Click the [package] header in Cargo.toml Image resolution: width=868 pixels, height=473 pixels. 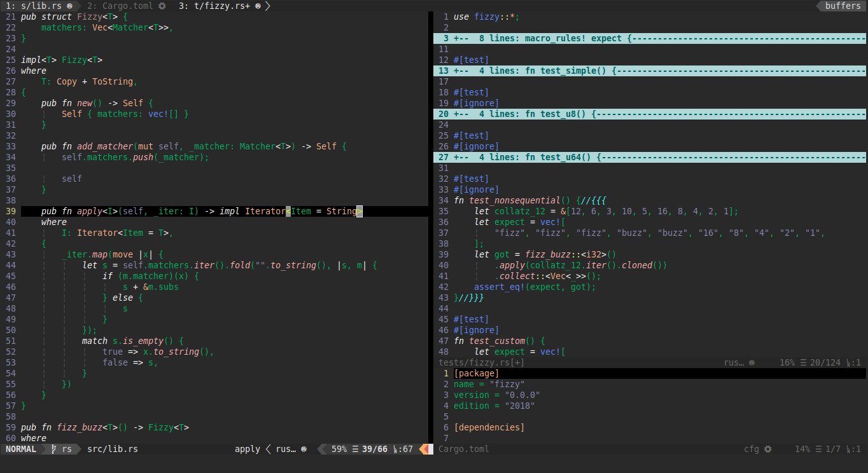(477, 373)
